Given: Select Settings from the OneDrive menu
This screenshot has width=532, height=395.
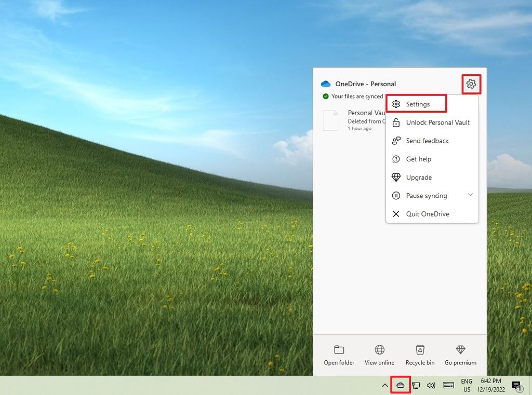Looking at the screenshot, I should click(x=417, y=104).
